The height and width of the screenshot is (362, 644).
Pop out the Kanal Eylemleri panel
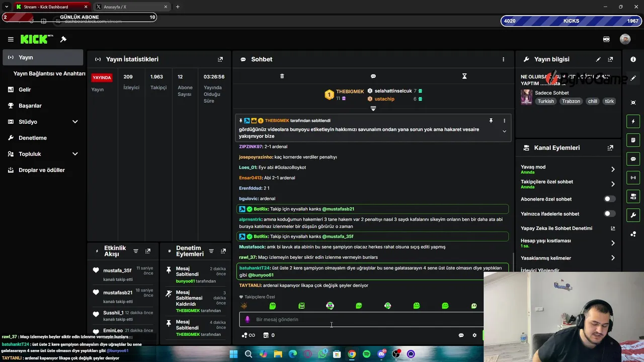pos(610,148)
